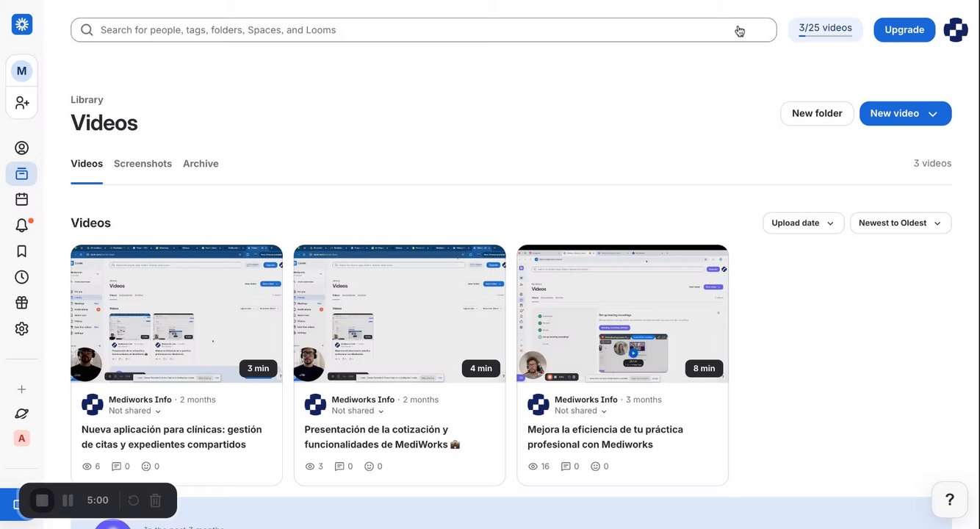Open the Loom home logo
Viewport: 980px width, 529px height.
21,24
